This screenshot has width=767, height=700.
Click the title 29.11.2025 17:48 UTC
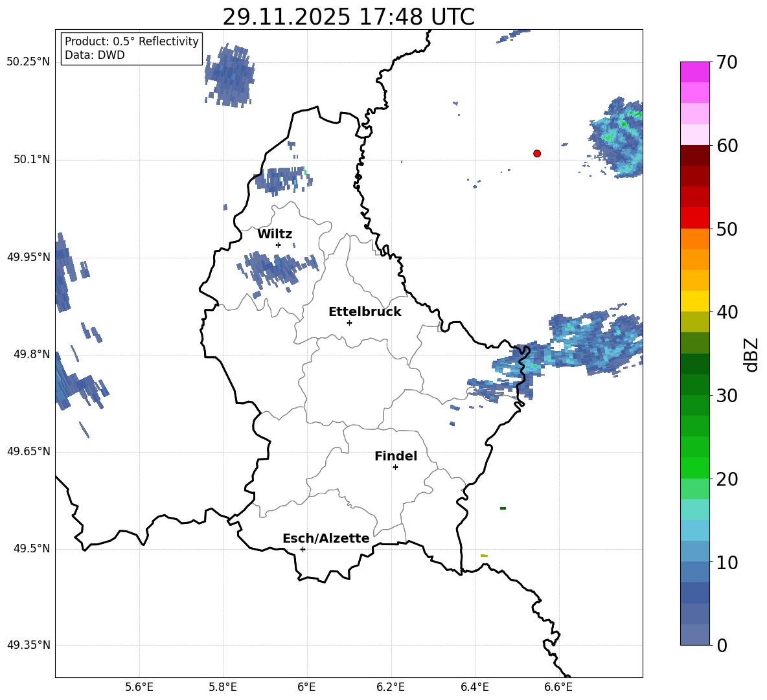click(x=349, y=17)
